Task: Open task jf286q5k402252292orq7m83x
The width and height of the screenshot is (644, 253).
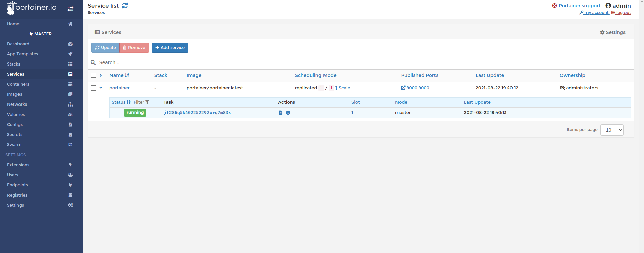Action: tap(197, 113)
